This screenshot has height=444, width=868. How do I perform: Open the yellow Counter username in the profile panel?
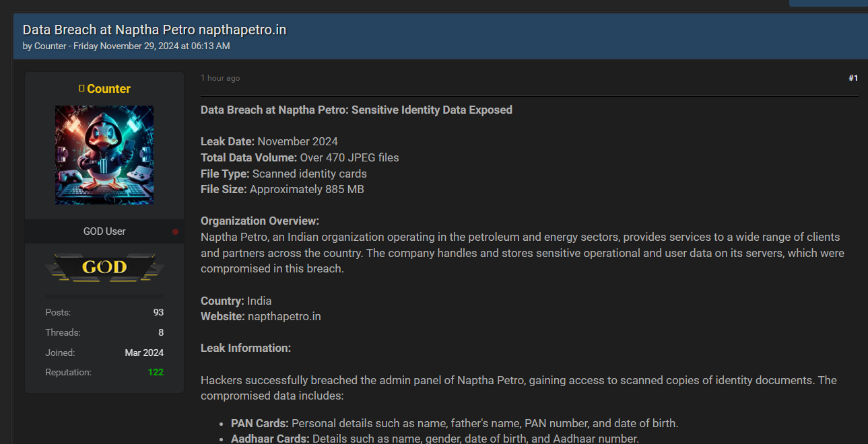pyautogui.click(x=108, y=89)
